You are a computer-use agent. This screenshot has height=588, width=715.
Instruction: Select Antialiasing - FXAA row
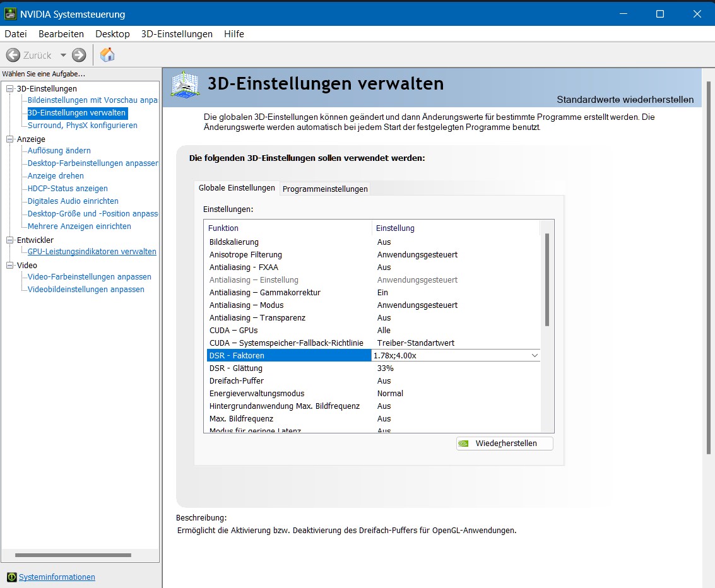pyautogui.click(x=373, y=268)
